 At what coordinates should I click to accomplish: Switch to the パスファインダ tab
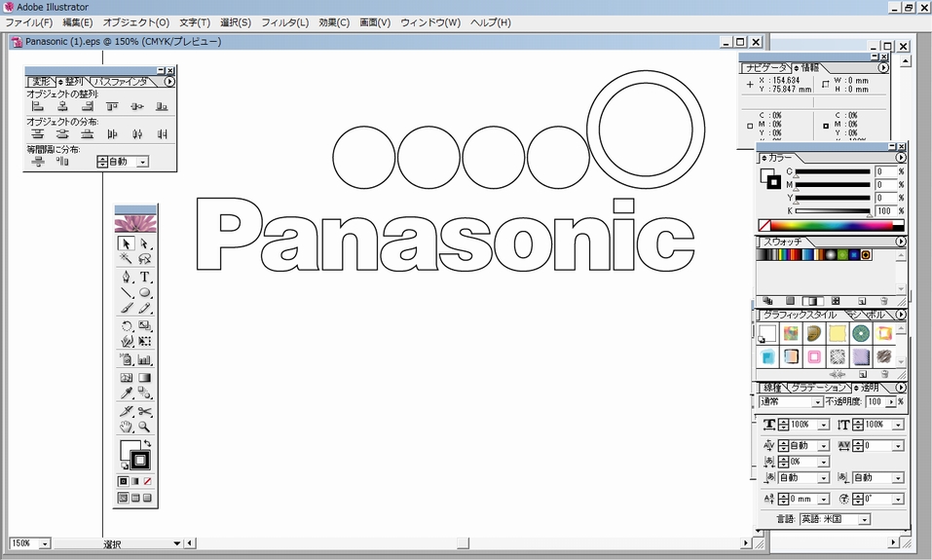click(121, 82)
